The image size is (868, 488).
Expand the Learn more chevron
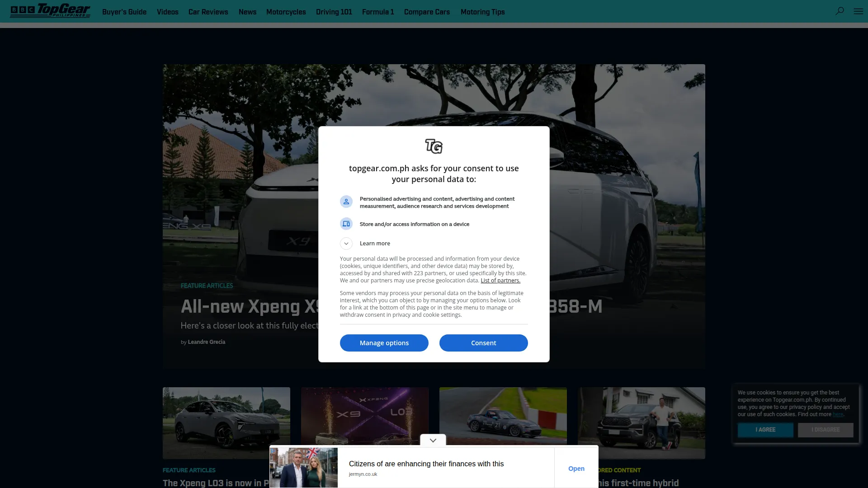(x=346, y=244)
